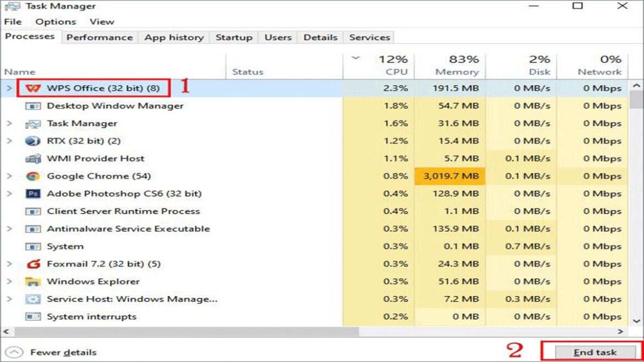Click the Foxmail 7.2 process icon
Screen dimensions: 644x362
click(x=33, y=264)
